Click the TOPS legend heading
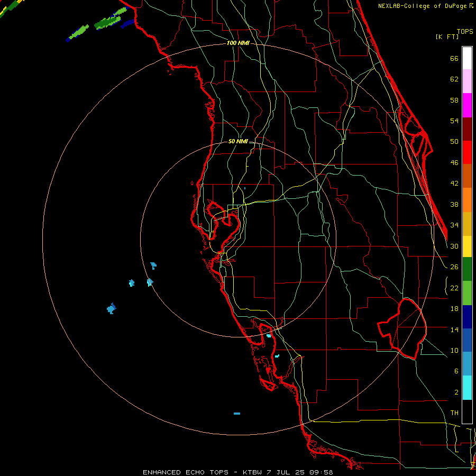The height and width of the screenshot is (476, 476). point(465,31)
